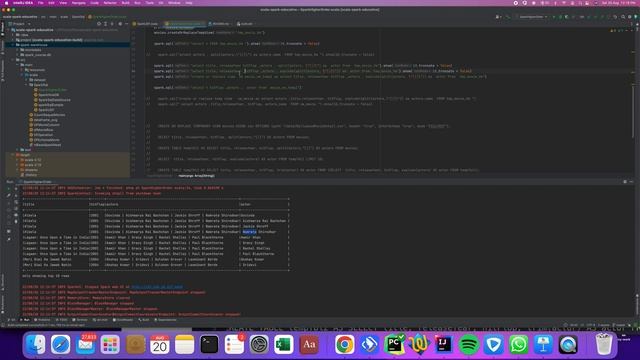
Task: Open Terminal from the Dock
Action: [x=209, y=344]
